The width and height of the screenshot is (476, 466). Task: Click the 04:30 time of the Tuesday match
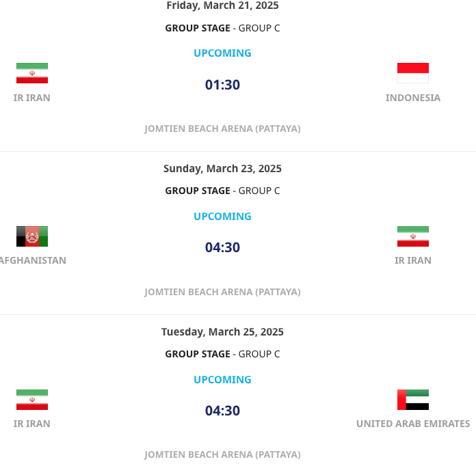point(222,411)
